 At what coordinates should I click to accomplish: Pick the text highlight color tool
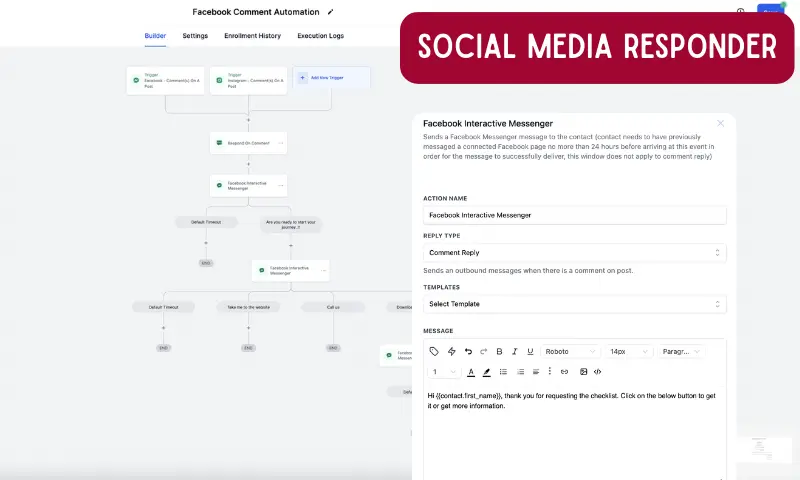coord(487,372)
